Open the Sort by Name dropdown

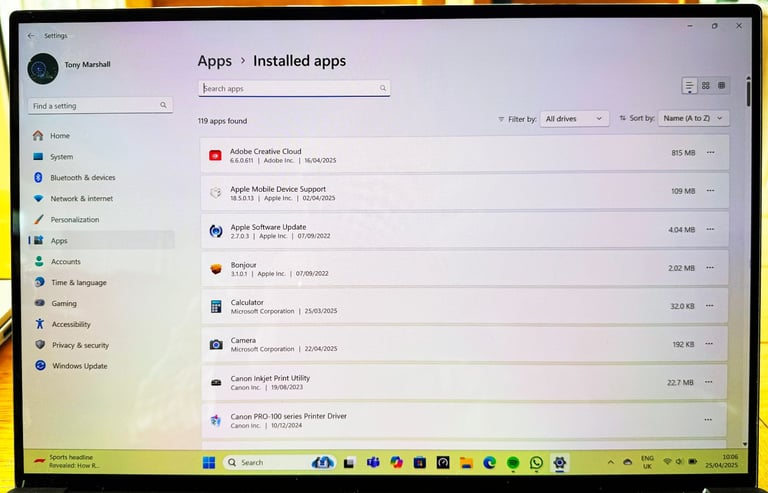pyautogui.click(x=693, y=118)
